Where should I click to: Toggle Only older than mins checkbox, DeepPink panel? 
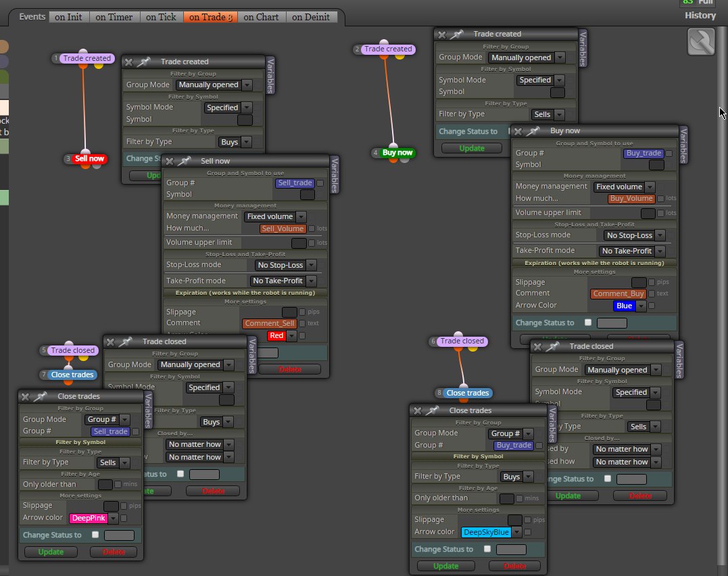tap(118, 484)
